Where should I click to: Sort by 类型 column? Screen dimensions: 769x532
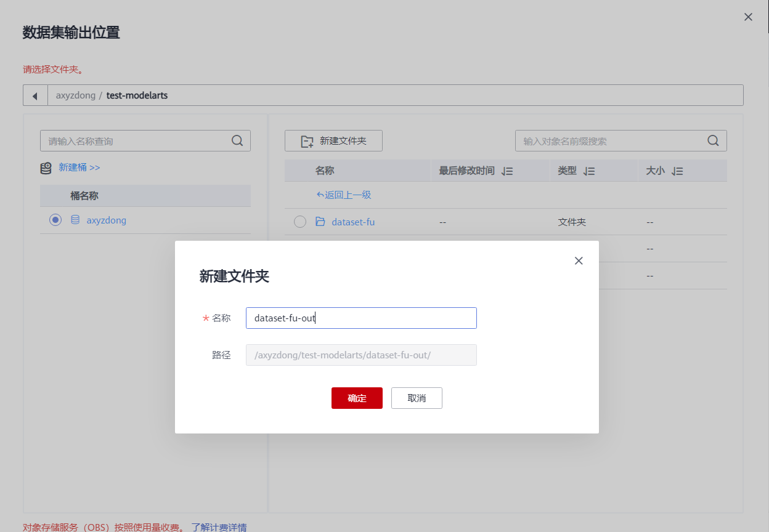(589, 171)
